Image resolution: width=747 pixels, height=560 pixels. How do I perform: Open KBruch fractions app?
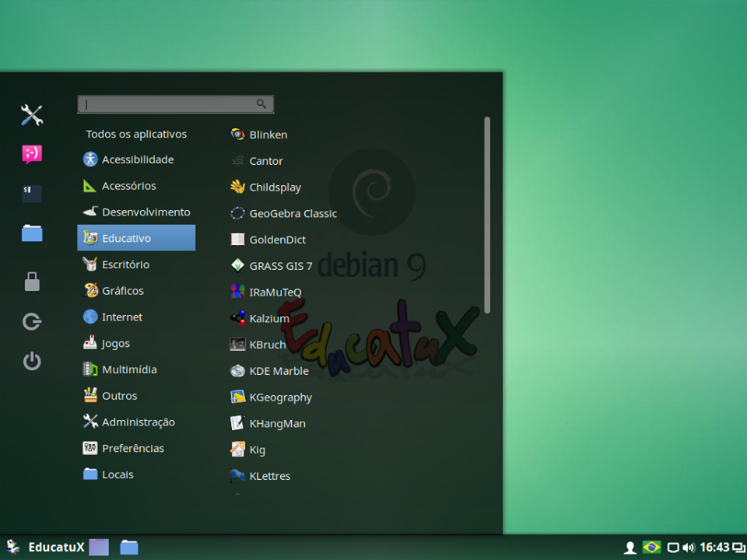pos(258,345)
